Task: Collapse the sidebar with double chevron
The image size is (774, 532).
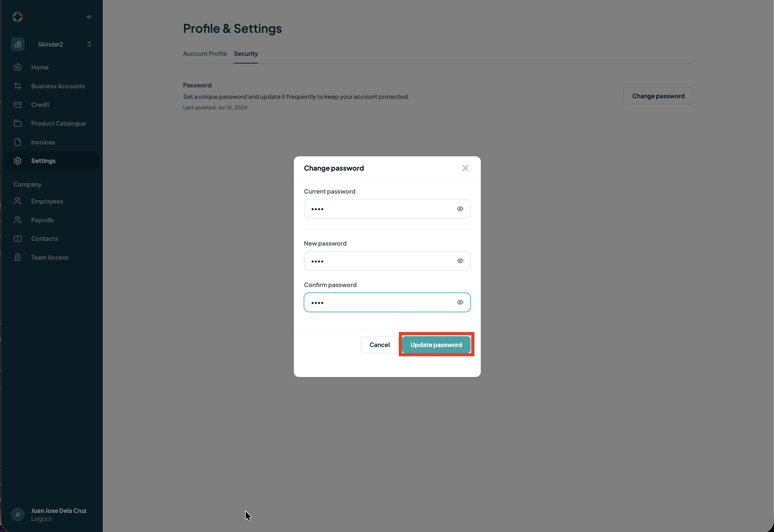Action: pos(89,17)
